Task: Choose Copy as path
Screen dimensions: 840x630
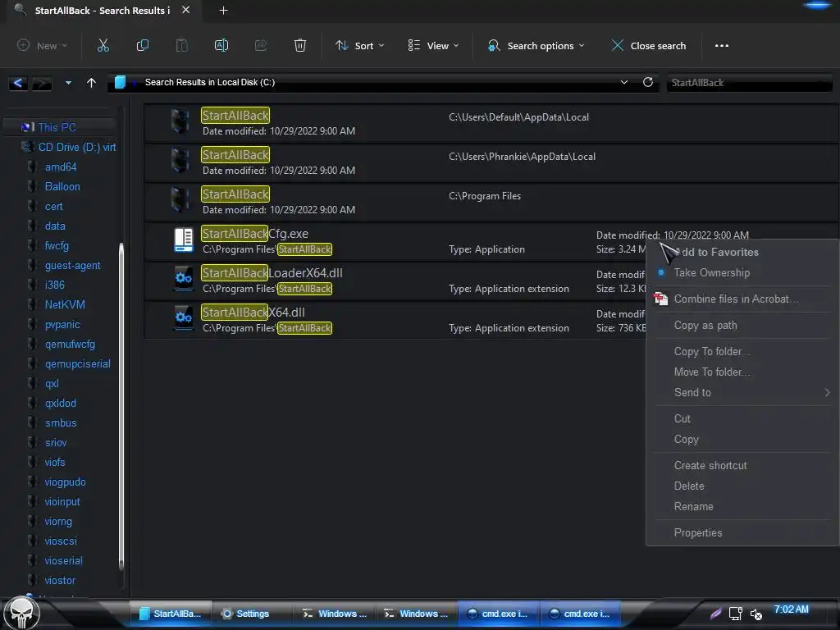Action: pyautogui.click(x=705, y=325)
